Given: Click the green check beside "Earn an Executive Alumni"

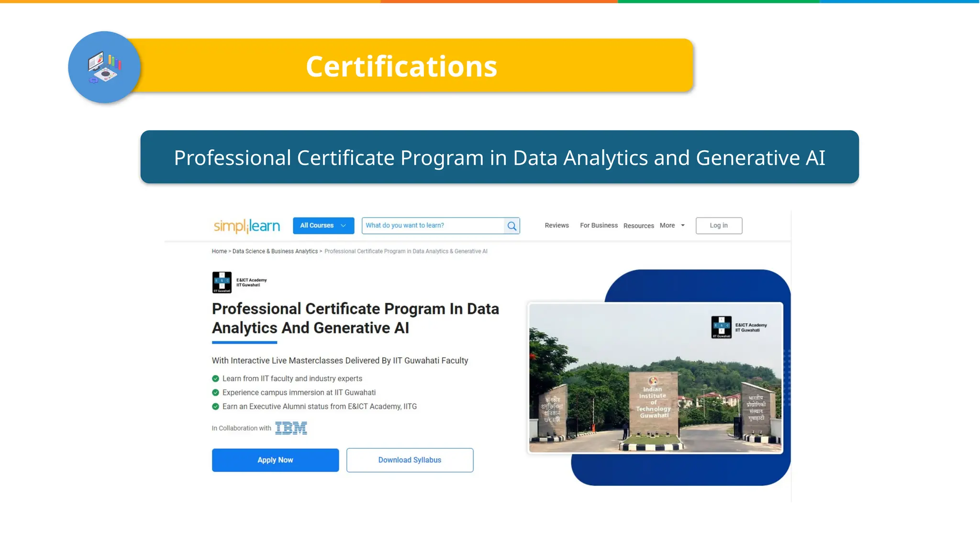Looking at the screenshot, I should click(x=215, y=407).
